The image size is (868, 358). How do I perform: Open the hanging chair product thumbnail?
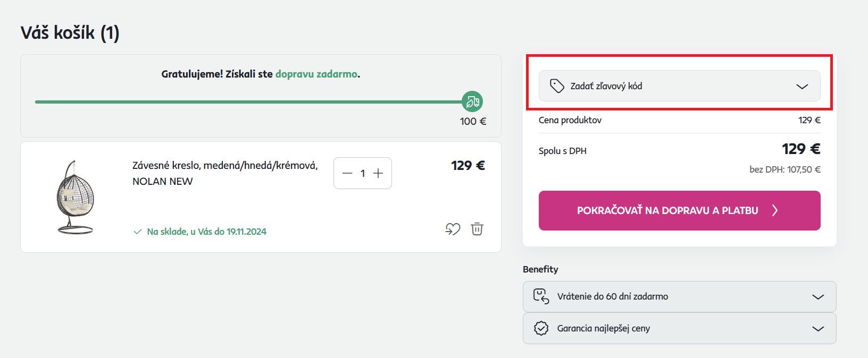click(x=75, y=197)
